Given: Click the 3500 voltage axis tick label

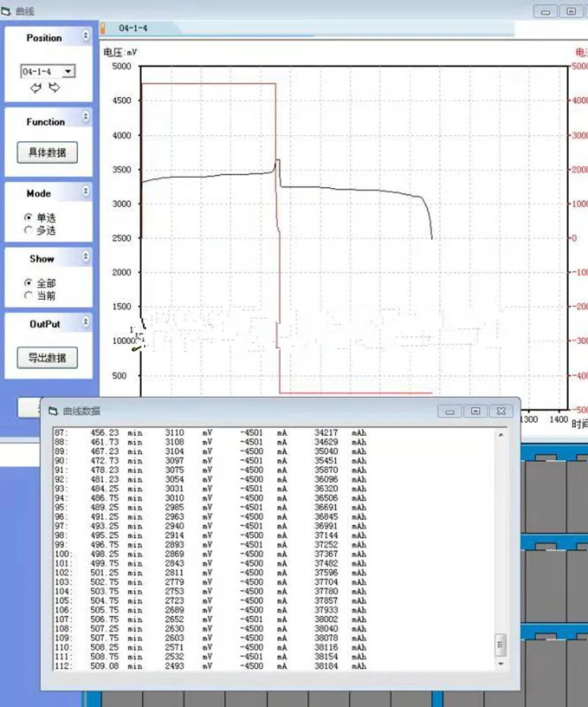Looking at the screenshot, I should tap(121, 170).
